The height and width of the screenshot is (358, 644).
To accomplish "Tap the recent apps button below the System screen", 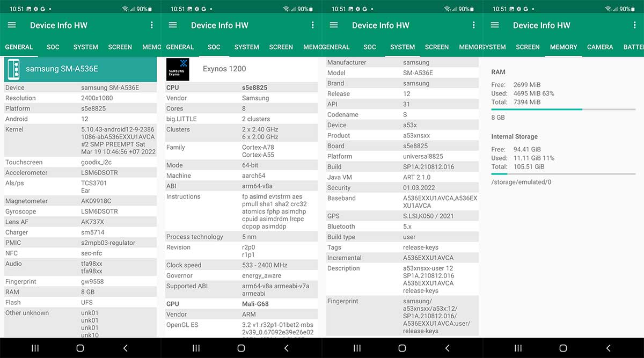I will (357, 348).
